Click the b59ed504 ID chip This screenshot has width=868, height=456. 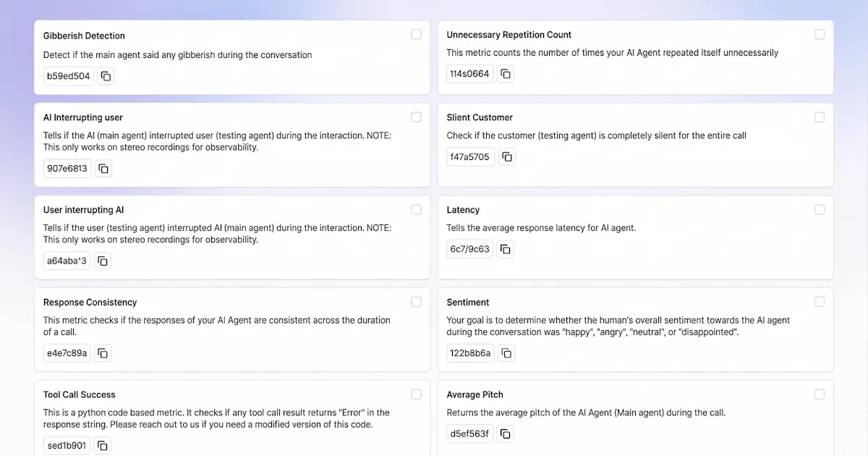point(69,76)
